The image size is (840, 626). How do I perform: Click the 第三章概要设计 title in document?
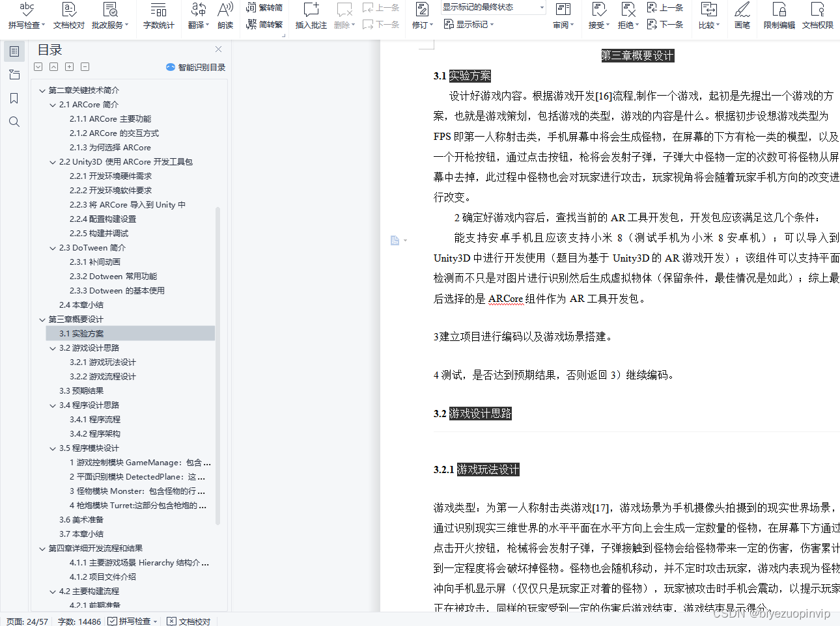pos(637,56)
